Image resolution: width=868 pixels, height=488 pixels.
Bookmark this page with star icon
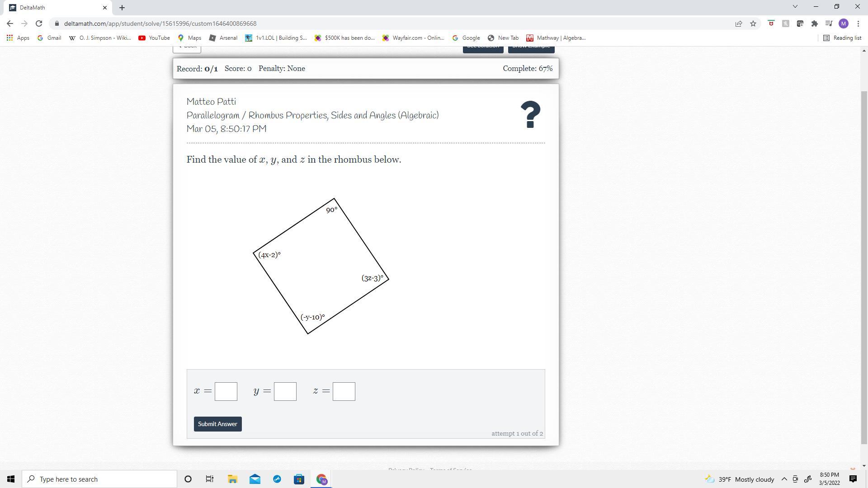[753, 23]
